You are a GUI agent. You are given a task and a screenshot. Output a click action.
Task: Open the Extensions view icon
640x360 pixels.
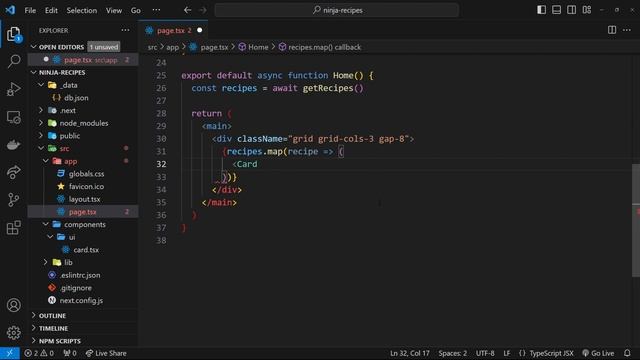[x=13, y=227]
